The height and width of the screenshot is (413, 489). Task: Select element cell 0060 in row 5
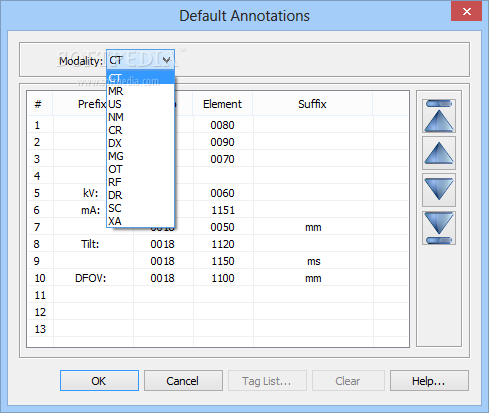223,193
